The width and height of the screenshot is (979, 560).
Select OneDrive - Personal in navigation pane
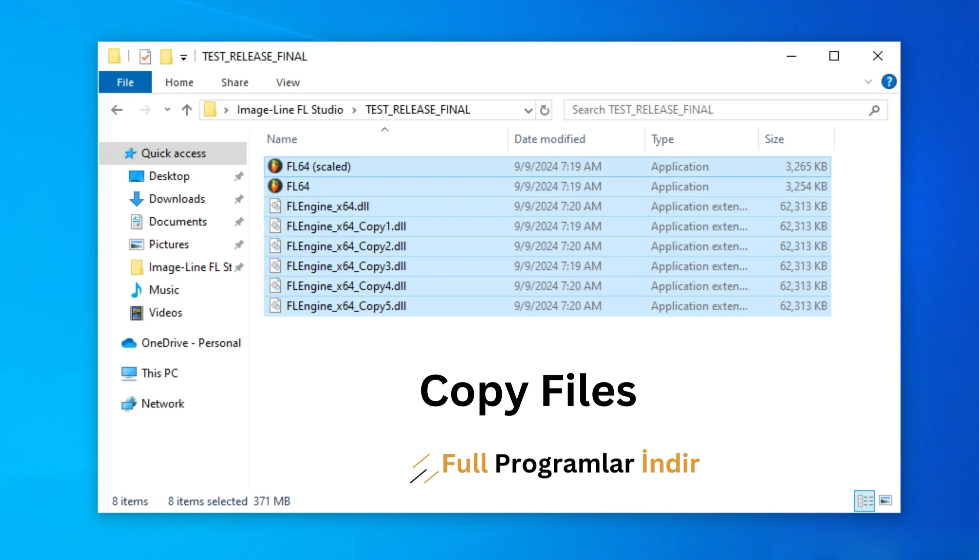[x=191, y=343]
